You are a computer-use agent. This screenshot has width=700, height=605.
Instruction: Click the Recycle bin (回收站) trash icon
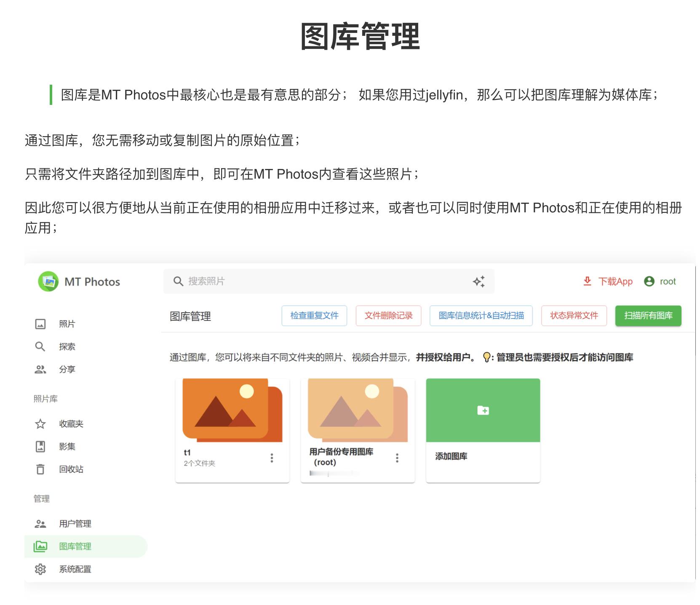tap(40, 469)
